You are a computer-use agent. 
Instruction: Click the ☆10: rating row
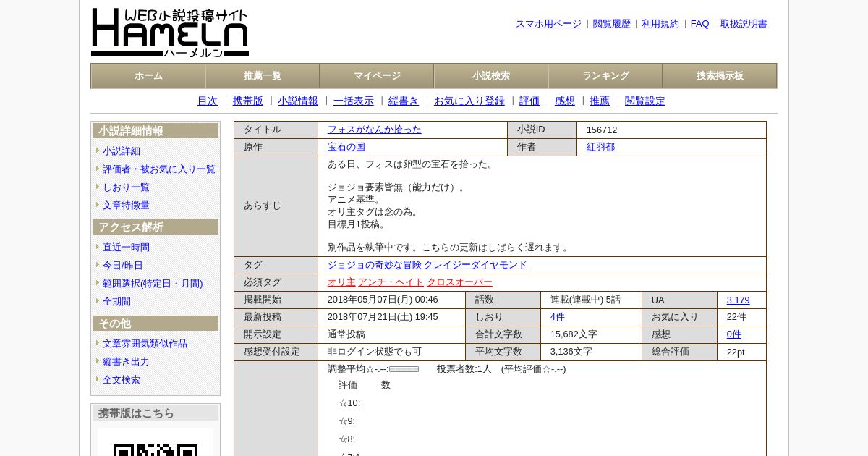349,403
